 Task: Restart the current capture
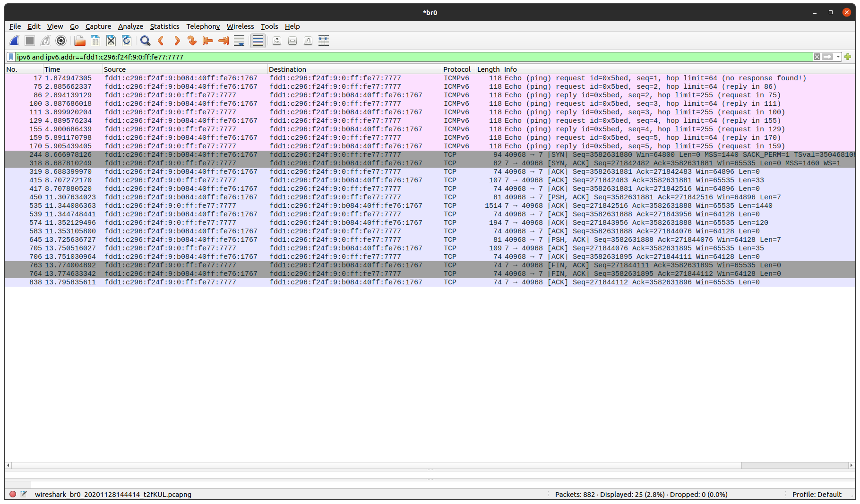(x=45, y=41)
